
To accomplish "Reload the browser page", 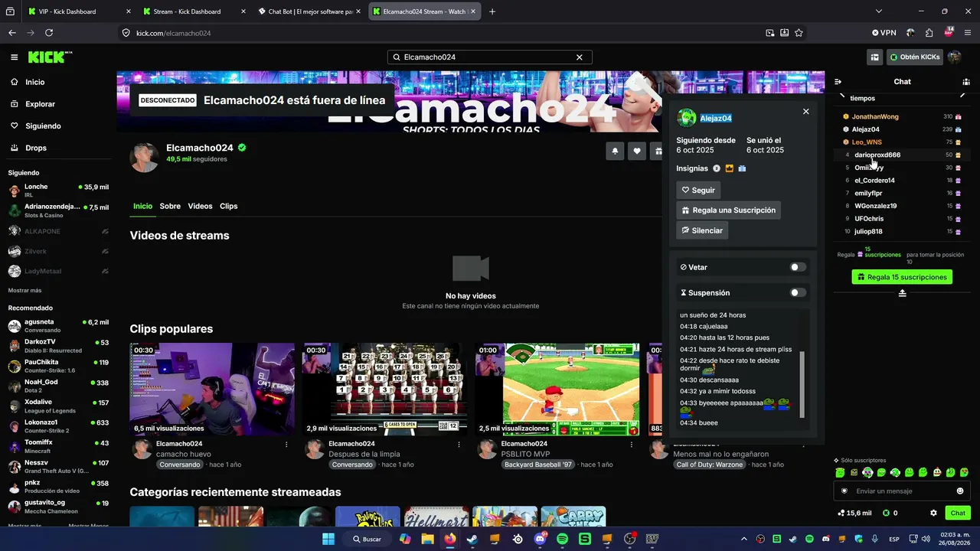I will pos(49,33).
